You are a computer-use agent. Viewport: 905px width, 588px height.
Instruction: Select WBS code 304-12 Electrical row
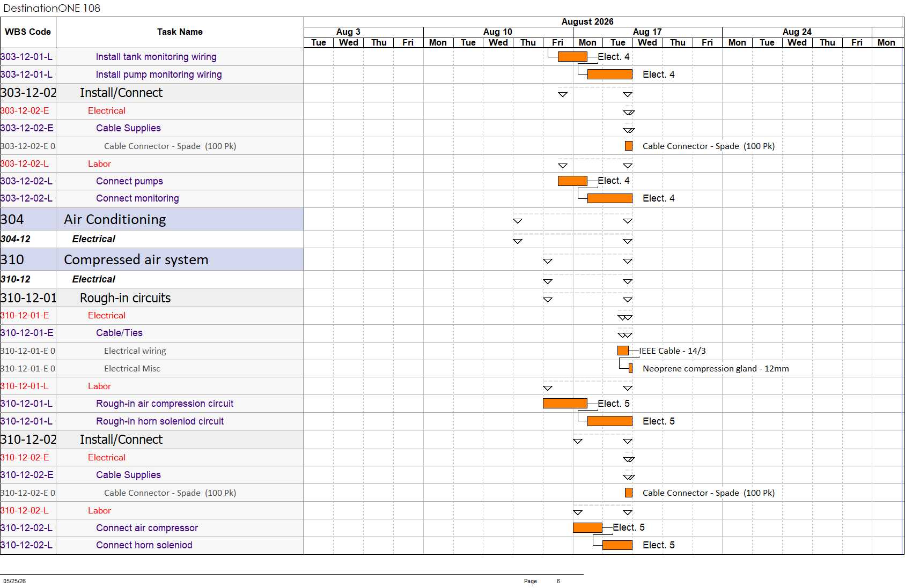[x=152, y=239]
